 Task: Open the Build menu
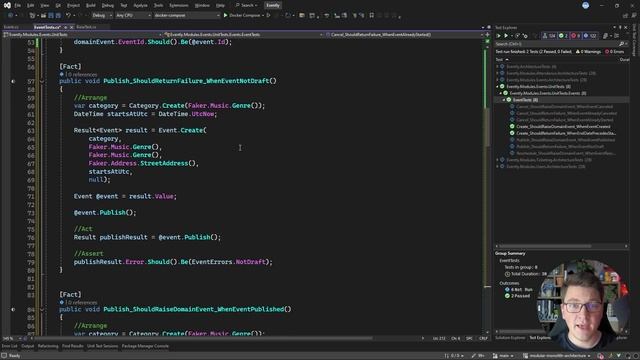click(x=91, y=6)
